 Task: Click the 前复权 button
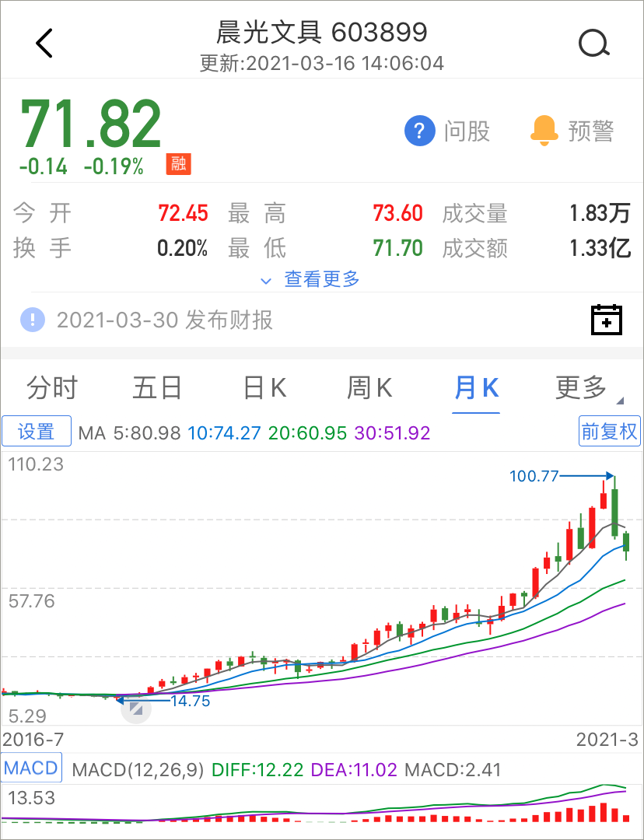coord(610,431)
